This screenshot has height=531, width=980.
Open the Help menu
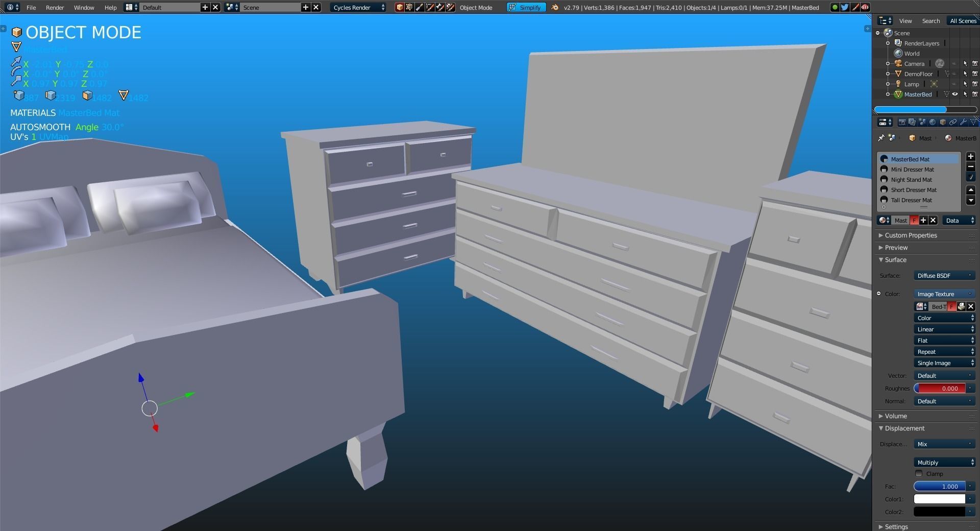point(110,7)
